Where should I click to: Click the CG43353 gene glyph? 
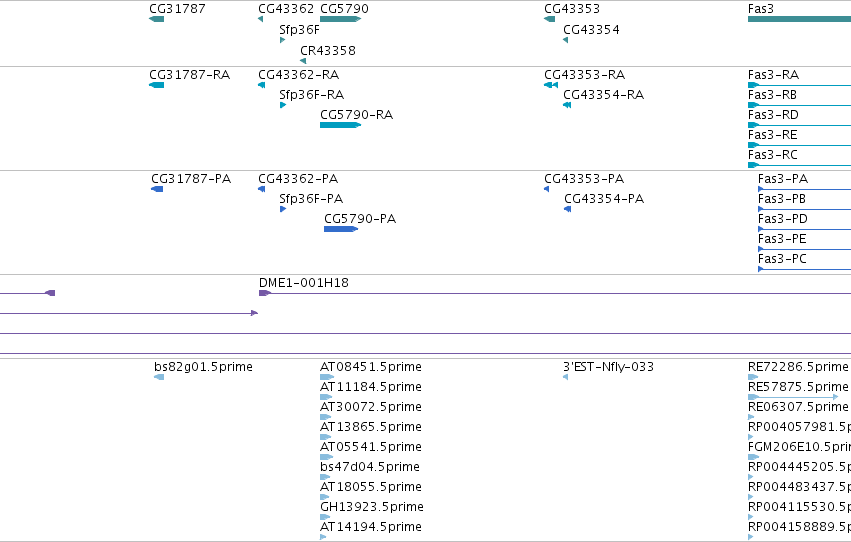coord(549,19)
